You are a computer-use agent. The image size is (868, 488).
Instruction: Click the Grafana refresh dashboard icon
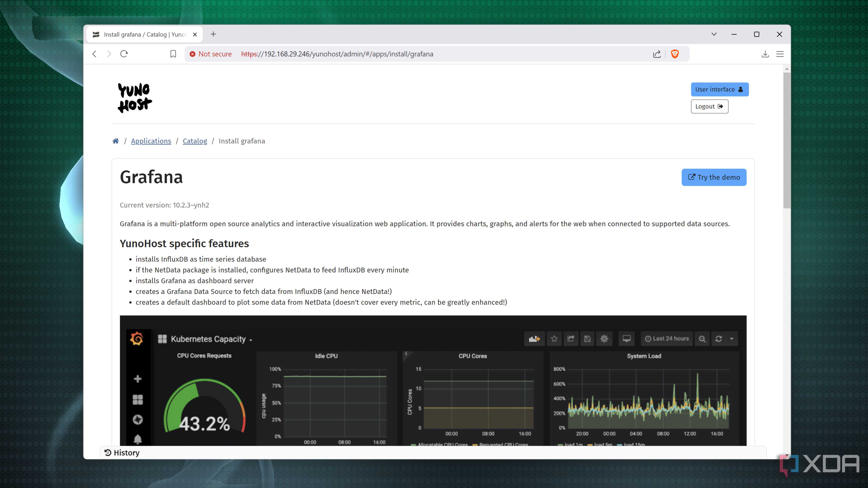pyautogui.click(x=718, y=338)
